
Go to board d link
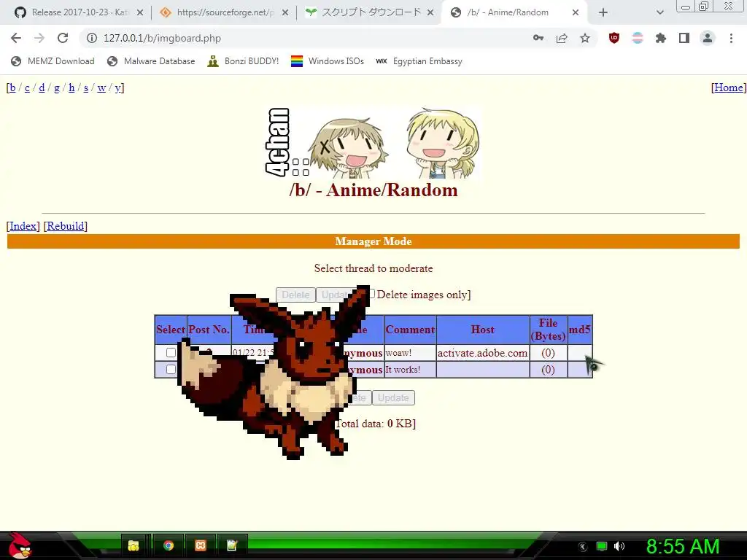(x=42, y=87)
